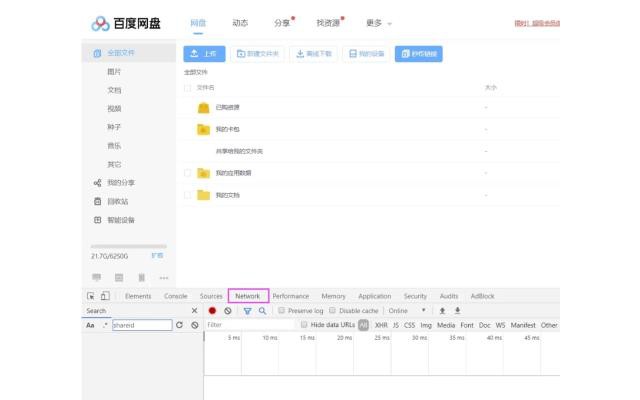This screenshot has width=640, height=400.
Task: Toggle the regular expression search option
Action: tap(105, 325)
